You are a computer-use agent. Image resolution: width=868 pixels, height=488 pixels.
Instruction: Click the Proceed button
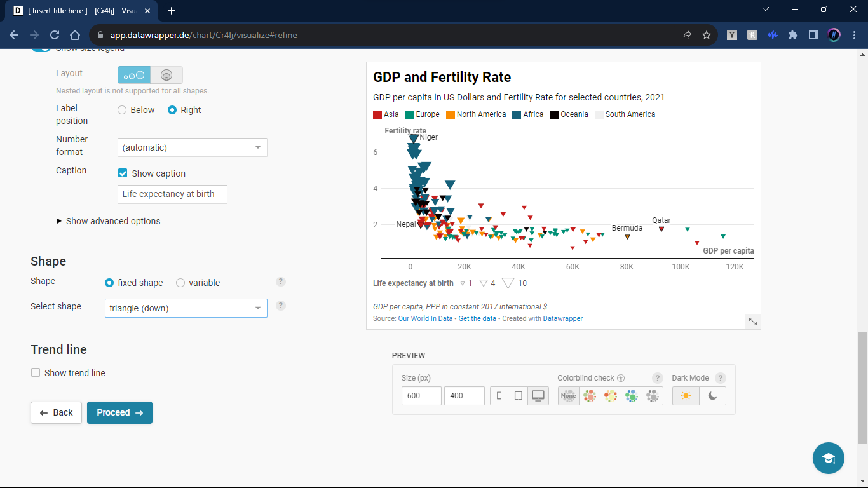[x=119, y=412]
